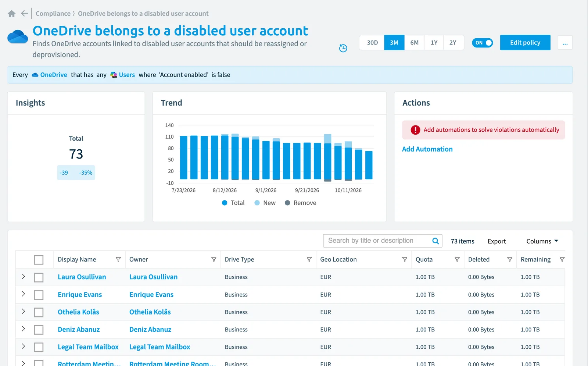Select the Othelia Kolås row checkbox
The image size is (588, 366).
click(x=39, y=312)
